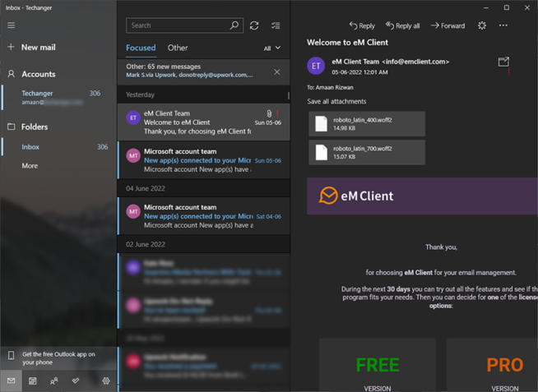Open the hamburger navigation menu
Image resolution: width=538 pixels, height=392 pixels.
(x=11, y=25)
